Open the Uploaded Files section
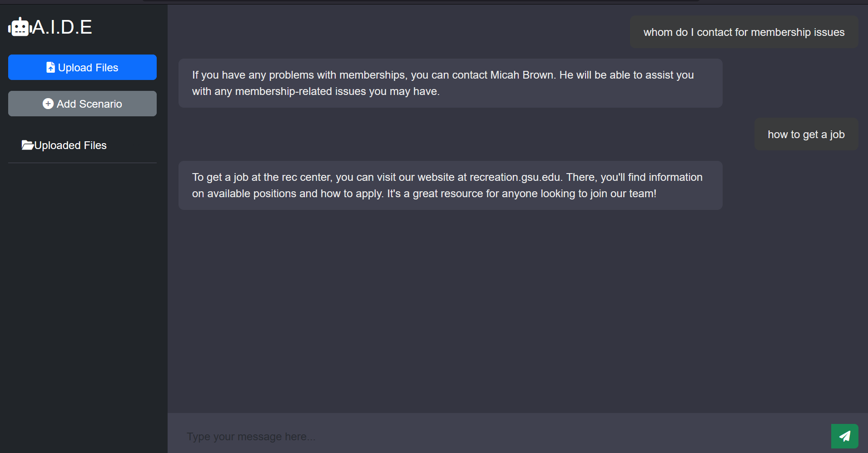The width and height of the screenshot is (868, 453). pos(64,145)
